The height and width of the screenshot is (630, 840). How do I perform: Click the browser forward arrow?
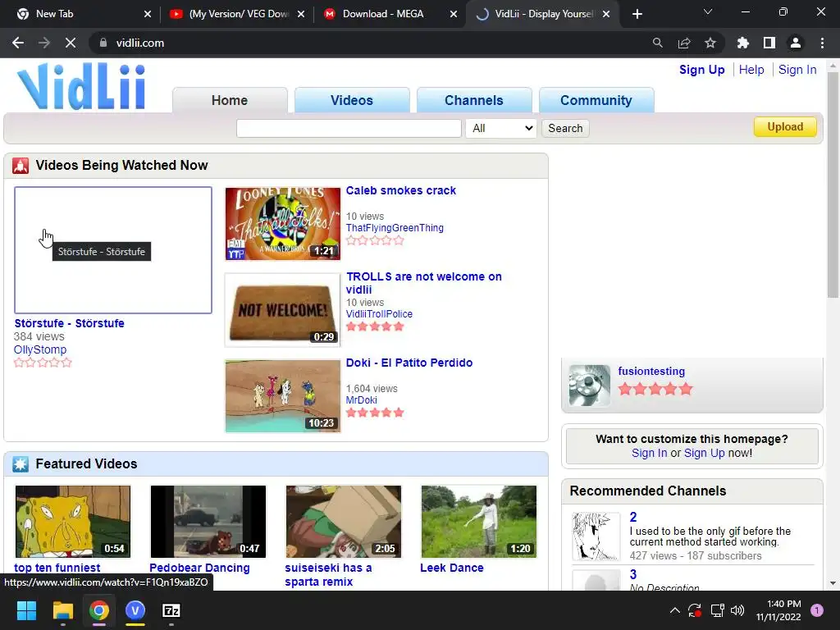(x=44, y=43)
